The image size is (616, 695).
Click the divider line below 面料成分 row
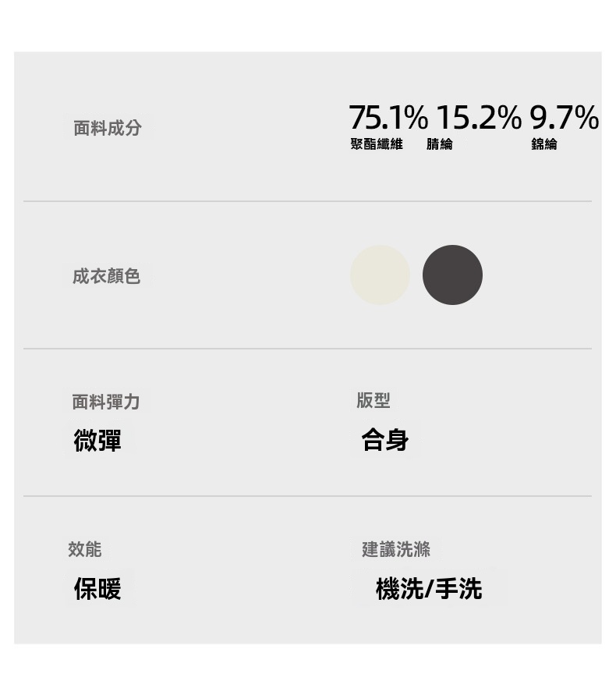coord(307,201)
